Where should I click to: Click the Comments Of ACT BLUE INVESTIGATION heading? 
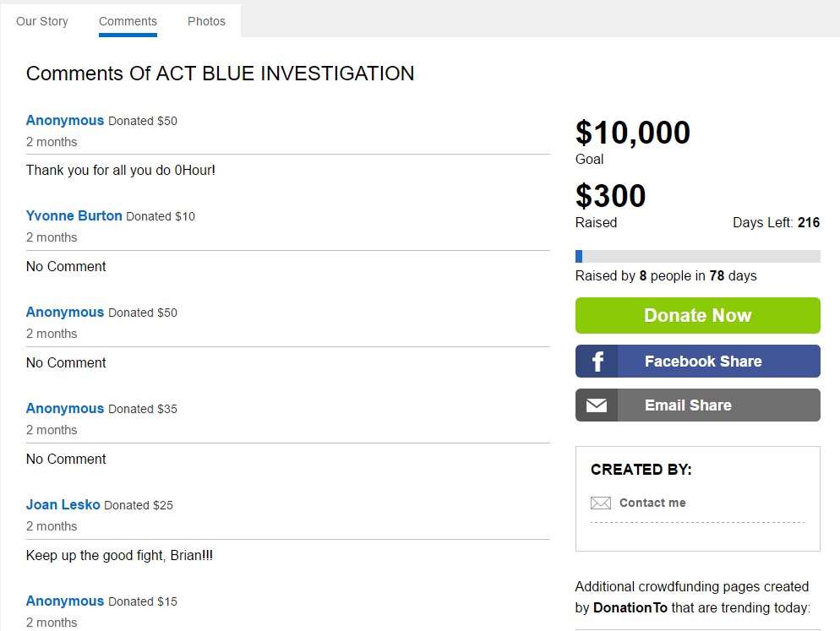220,73
